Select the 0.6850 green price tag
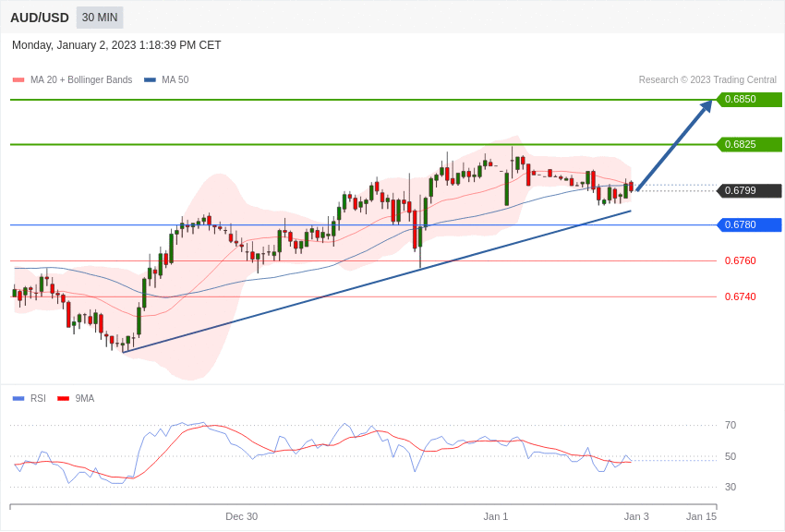 (749, 100)
